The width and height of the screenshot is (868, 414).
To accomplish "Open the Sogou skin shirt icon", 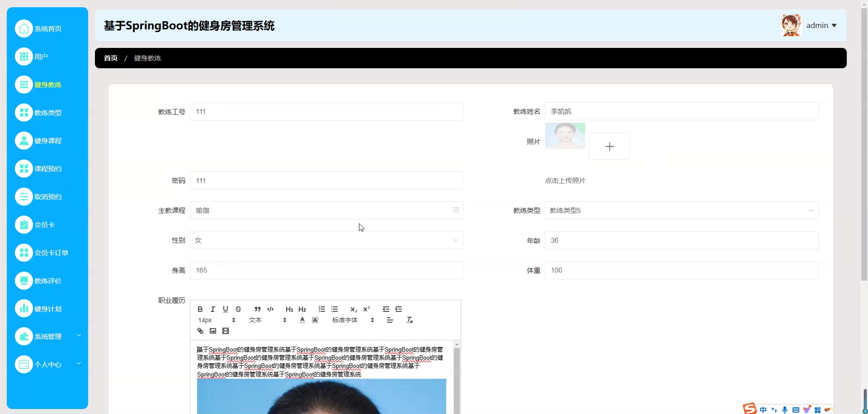I will tap(807, 410).
